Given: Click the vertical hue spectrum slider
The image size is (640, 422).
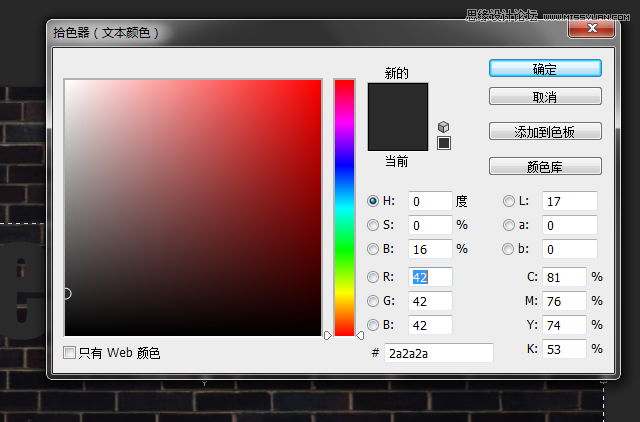Looking at the screenshot, I should click(344, 208).
